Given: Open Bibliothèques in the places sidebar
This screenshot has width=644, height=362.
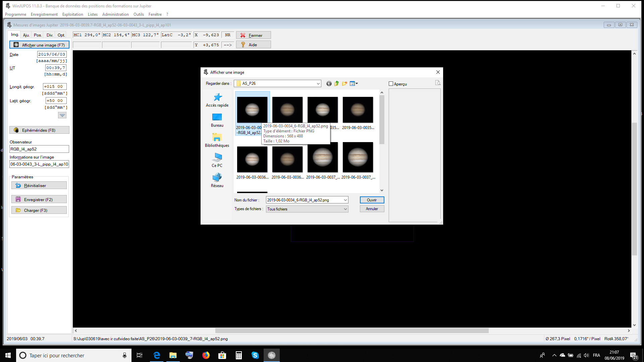Looking at the screenshot, I should click(217, 140).
